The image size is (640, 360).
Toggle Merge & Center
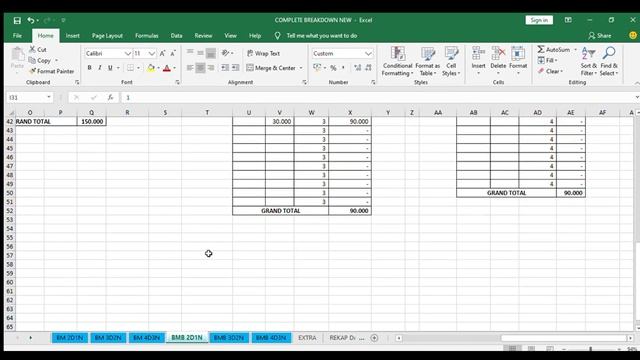(271, 68)
